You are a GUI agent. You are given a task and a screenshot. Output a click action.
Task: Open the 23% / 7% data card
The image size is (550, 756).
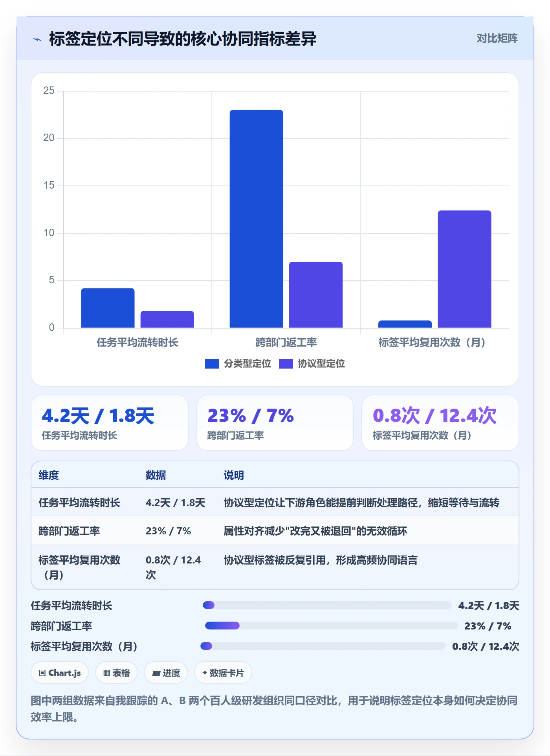coord(275,423)
